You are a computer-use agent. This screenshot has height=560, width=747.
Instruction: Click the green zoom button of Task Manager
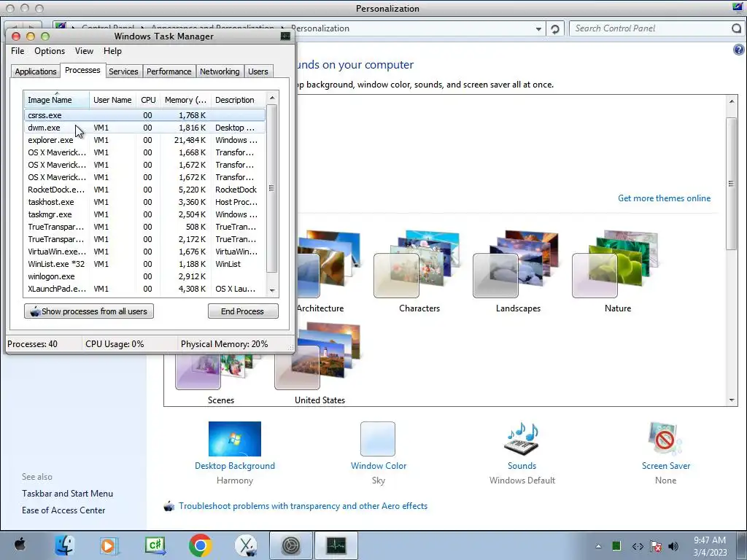tap(45, 36)
